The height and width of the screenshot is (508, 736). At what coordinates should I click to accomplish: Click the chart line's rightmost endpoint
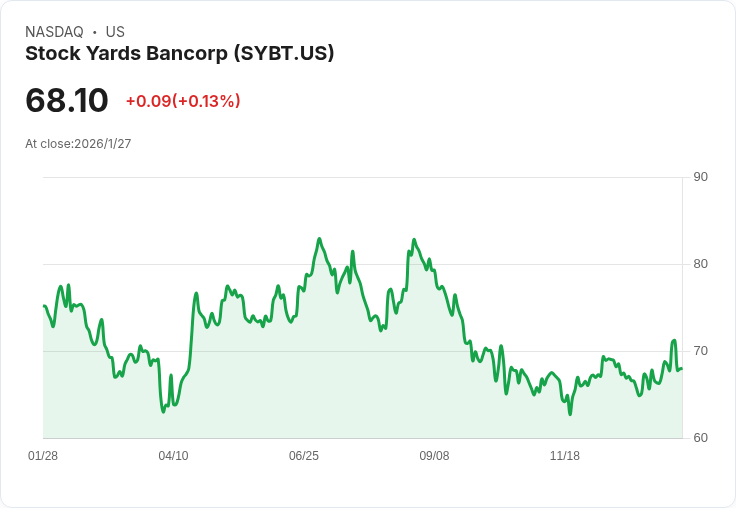point(682,369)
